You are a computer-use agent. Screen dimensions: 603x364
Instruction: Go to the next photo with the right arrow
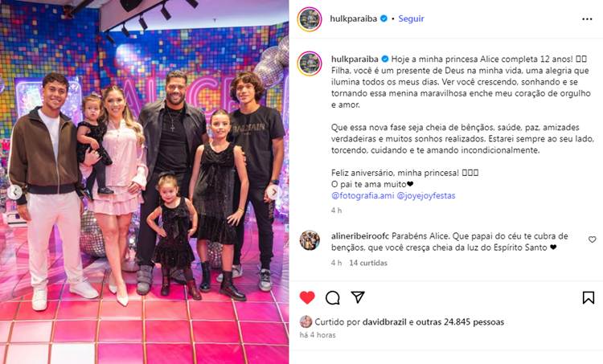point(274,192)
